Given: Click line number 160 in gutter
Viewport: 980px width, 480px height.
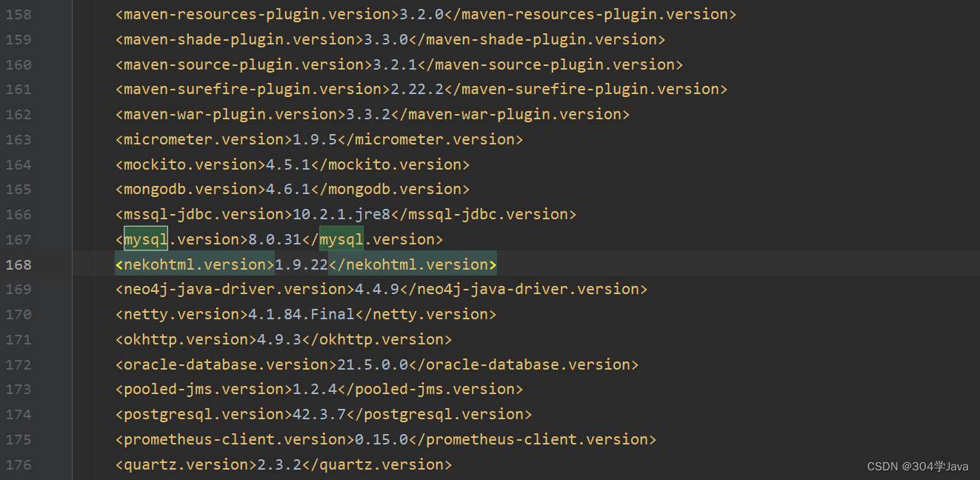Looking at the screenshot, I should 19,64.
